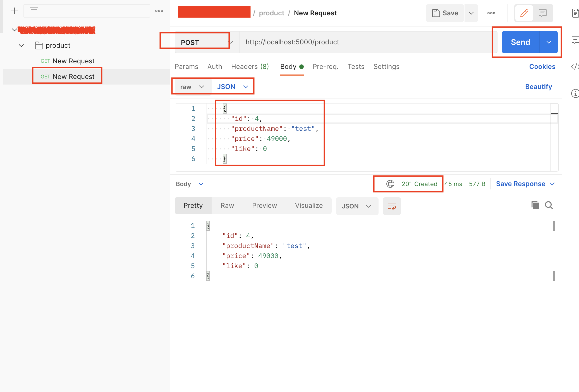This screenshot has width=579, height=392.
Task: Open the Tests tab
Action: (x=356, y=67)
